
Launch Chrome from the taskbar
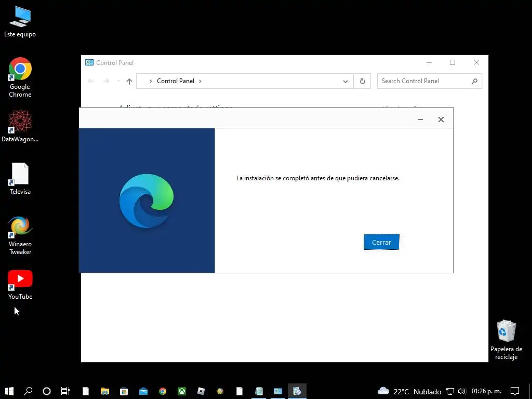tap(163, 391)
